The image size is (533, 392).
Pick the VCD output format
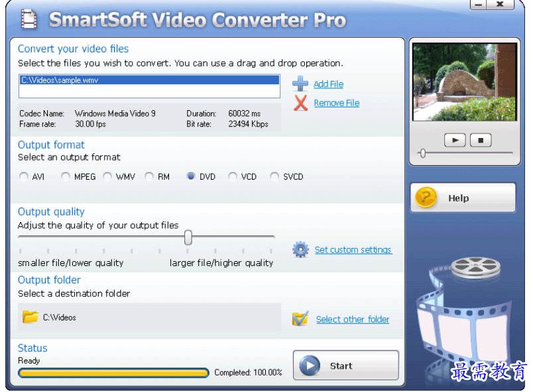pos(233,176)
